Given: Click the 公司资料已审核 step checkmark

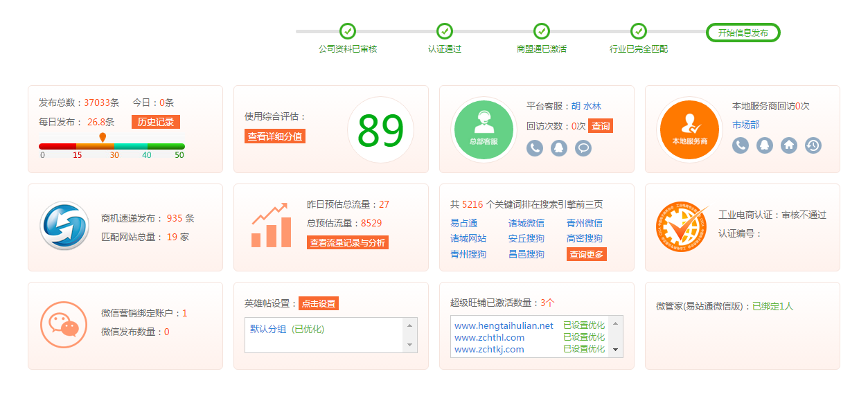Looking at the screenshot, I should tap(348, 32).
